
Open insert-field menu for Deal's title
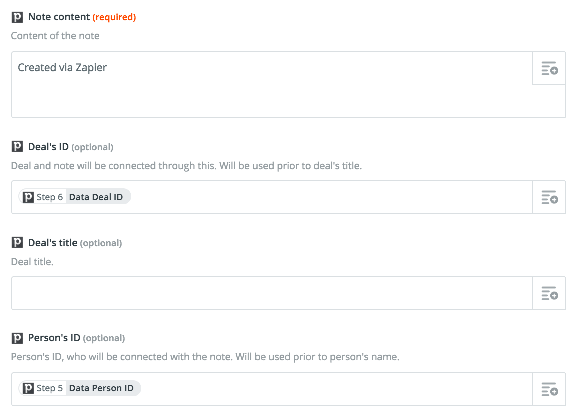(549, 293)
